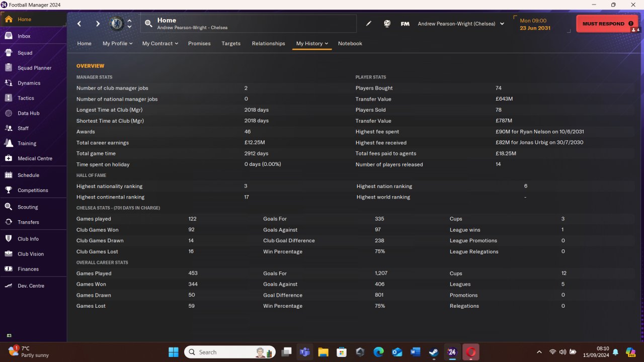The image size is (644, 362).
Task: Open Word from the taskbar
Action: click(415, 352)
